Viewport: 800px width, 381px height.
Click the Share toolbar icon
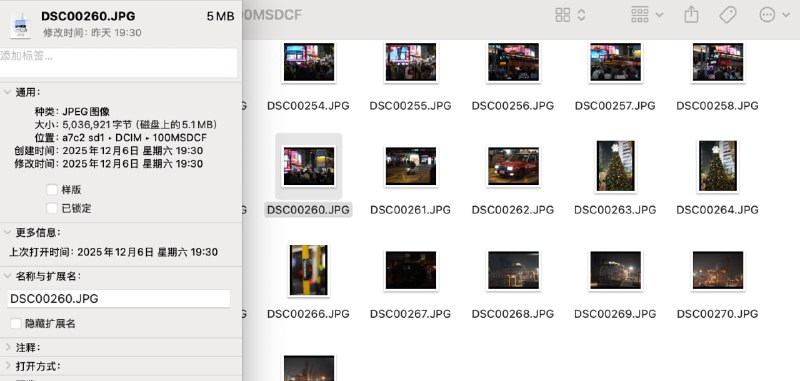pyautogui.click(x=691, y=14)
